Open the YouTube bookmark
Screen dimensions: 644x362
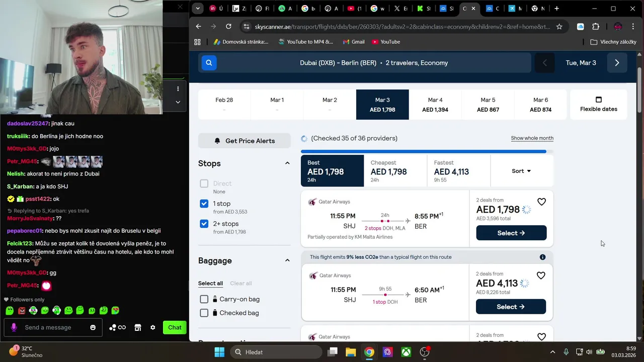385,42
